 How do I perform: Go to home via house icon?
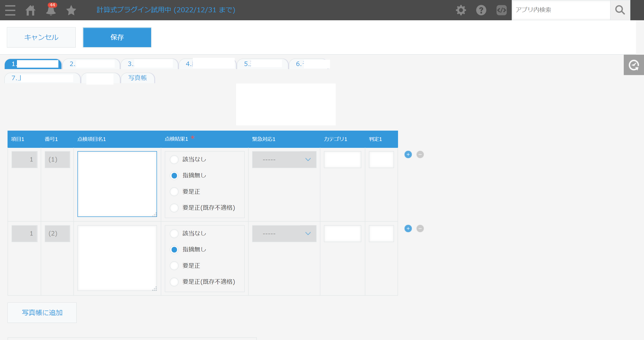coord(31,10)
